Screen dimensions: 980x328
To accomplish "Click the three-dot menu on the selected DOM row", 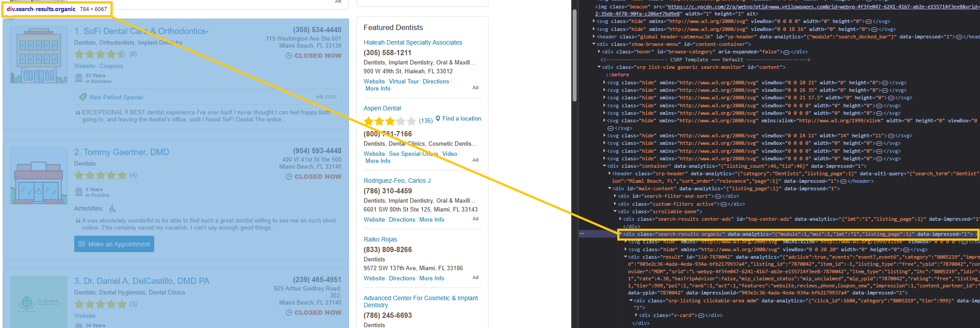I will (x=582, y=234).
